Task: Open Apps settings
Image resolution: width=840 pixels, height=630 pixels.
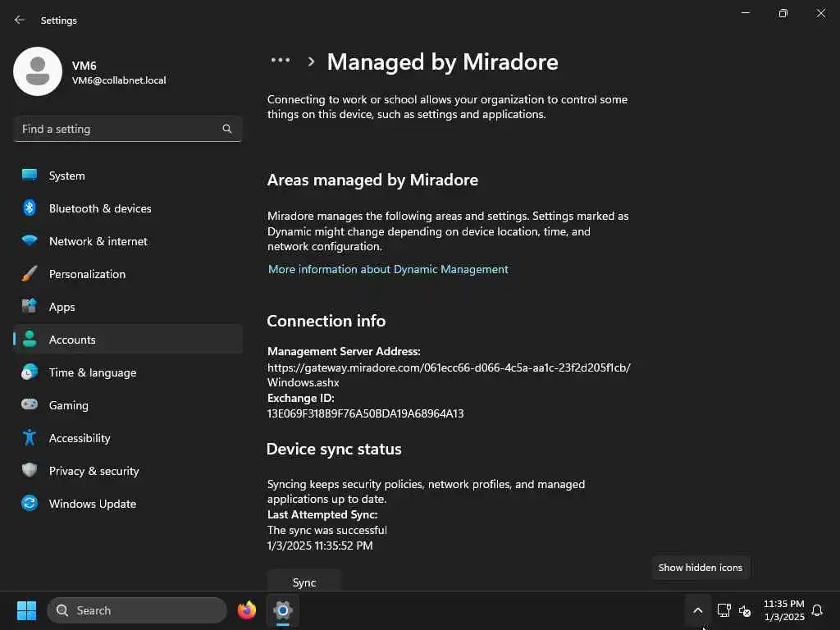Action: click(x=127, y=307)
